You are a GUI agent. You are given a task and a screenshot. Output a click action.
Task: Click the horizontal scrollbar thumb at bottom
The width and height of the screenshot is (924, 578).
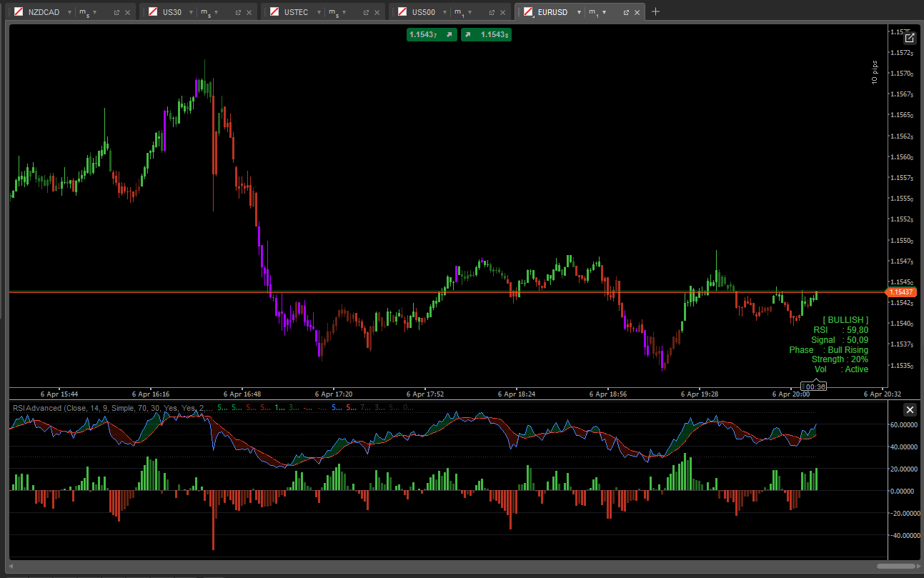[x=895, y=566]
